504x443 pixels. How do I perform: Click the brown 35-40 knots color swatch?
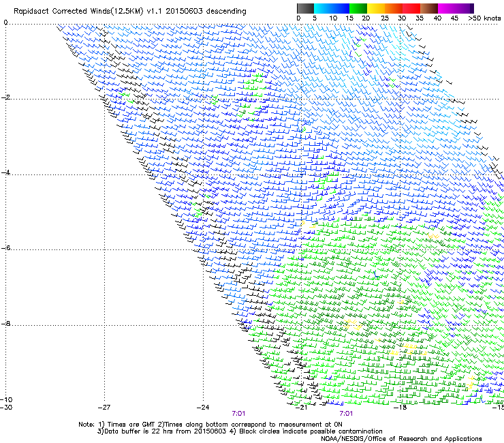point(429,8)
